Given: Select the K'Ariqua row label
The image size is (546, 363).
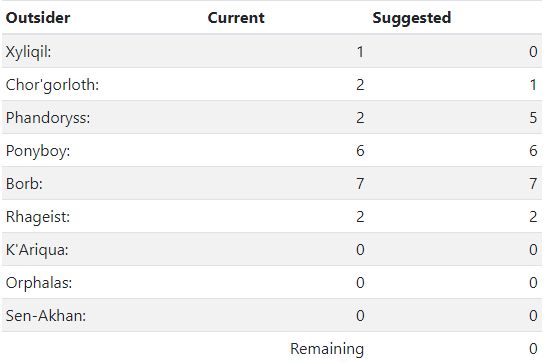Looking at the screenshot, I should [37, 250].
